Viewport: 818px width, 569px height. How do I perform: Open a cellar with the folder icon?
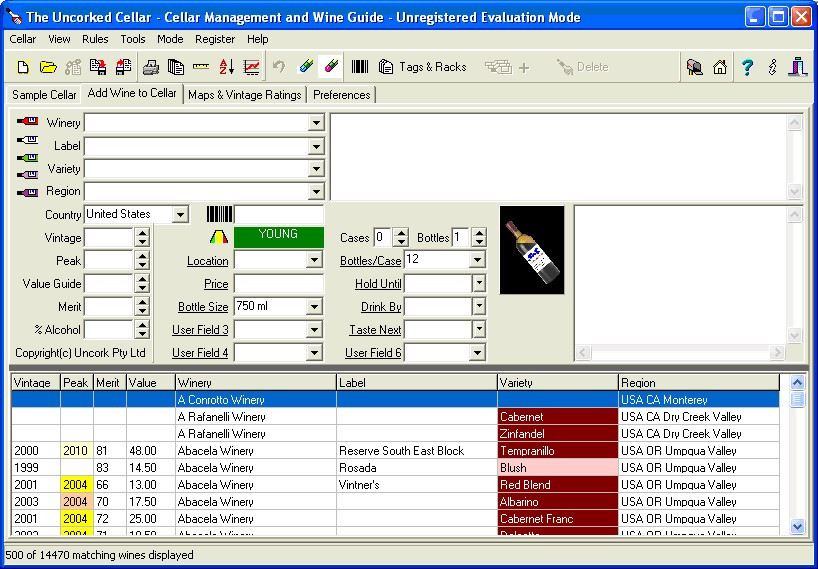[48, 67]
